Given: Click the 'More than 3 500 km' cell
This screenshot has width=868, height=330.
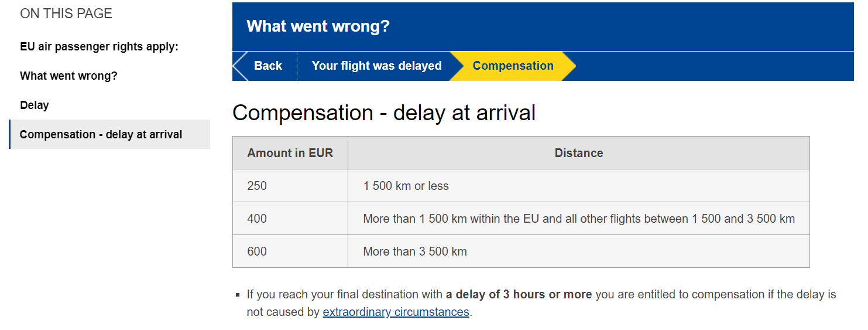Looking at the screenshot, I should point(415,251).
